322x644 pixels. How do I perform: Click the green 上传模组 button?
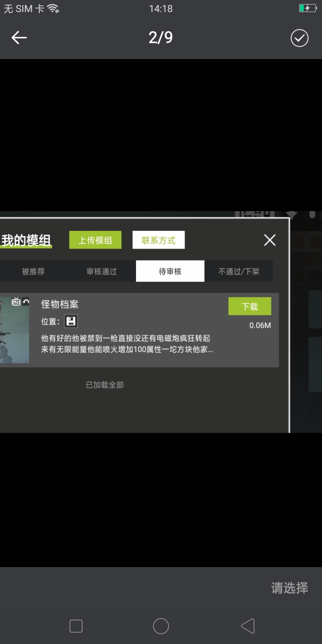coord(95,240)
